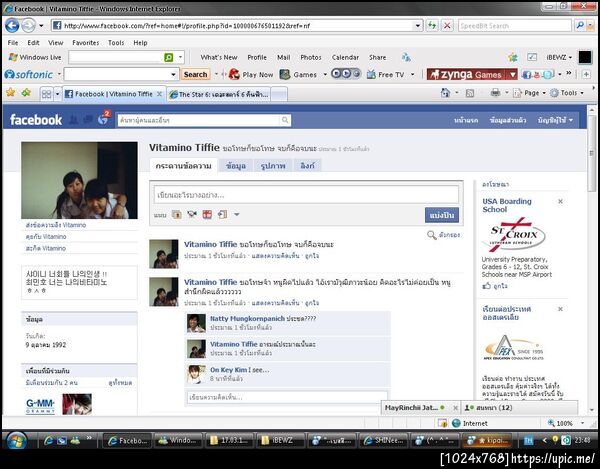600x469 pixels.
Task: Open the Tools toolbar dropdown
Action: pyautogui.click(x=567, y=93)
